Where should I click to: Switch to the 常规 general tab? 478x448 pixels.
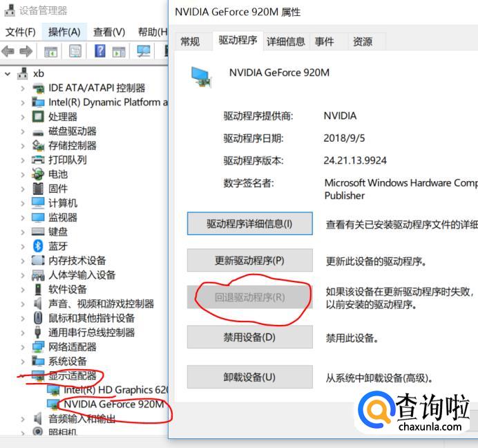pyautogui.click(x=190, y=41)
